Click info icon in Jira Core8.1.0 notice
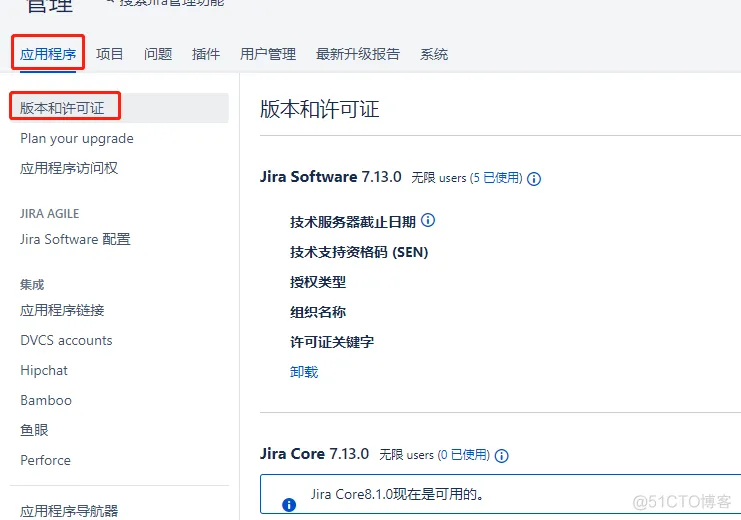Image resolution: width=741 pixels, height=520 pixels. click(x=289, y=504)
